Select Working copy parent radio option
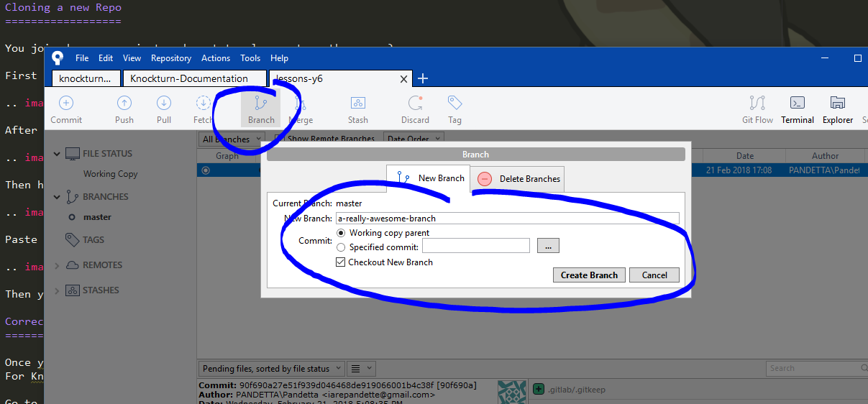Viewport: 868px width, 404px height. coord(341,233)
